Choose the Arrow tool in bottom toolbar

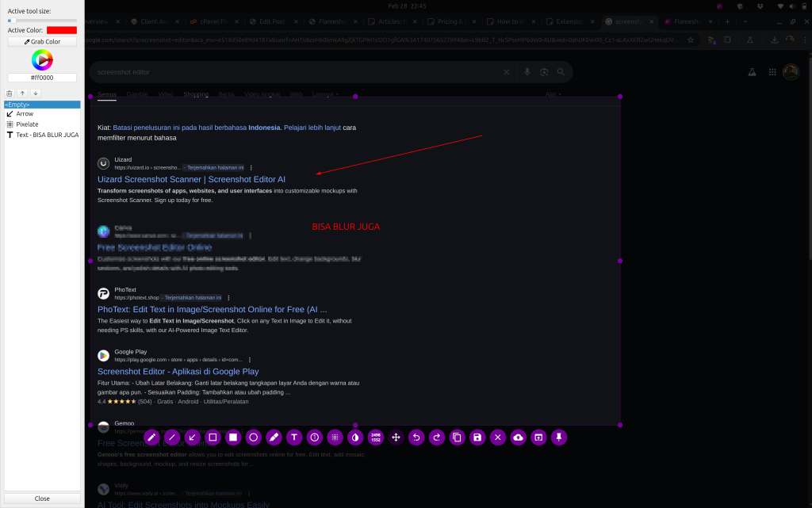(192, 437)
